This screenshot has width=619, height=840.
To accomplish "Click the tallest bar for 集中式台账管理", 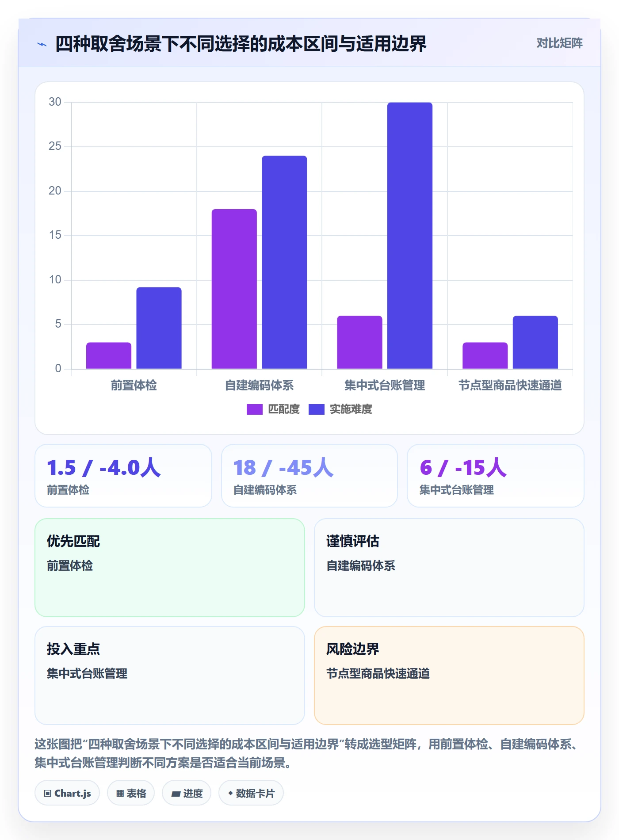I will click(x=410, y=236).
